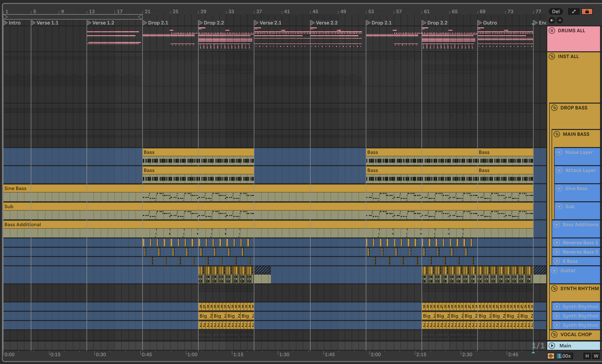
Task: Click the Guitar track fold icon
Action: (554, 270)
